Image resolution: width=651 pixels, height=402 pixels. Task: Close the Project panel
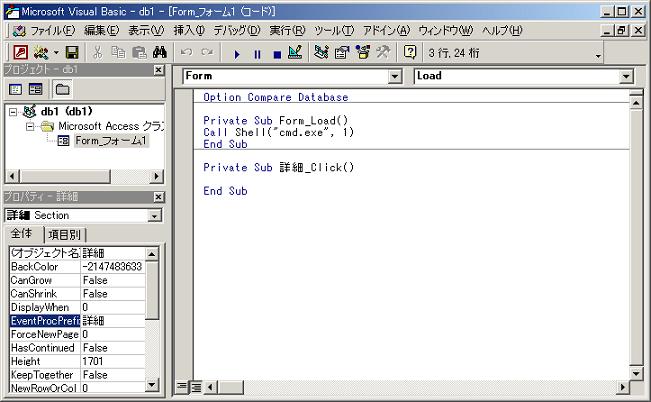159,70
